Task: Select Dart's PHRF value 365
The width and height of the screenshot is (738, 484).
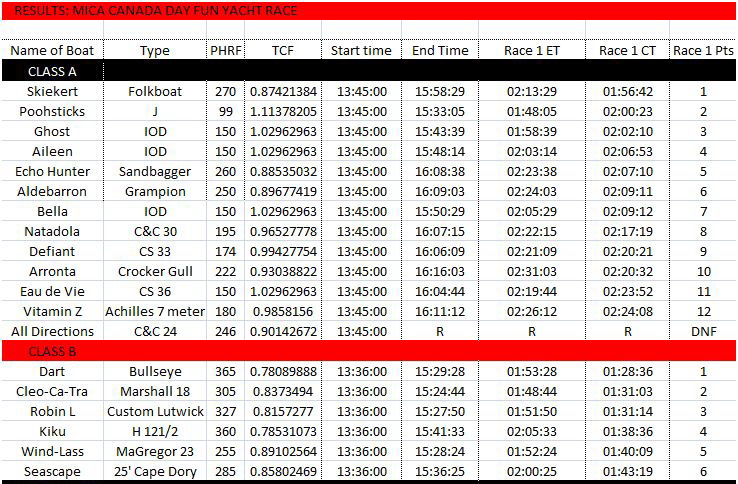Action: click(225, 371)
